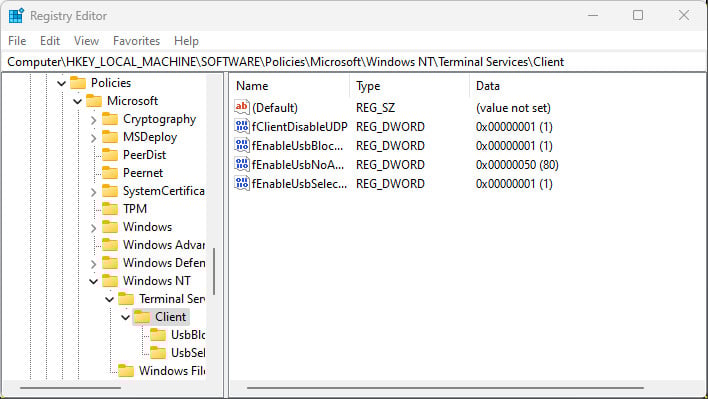Select the fClientDisableUDP value name
708x399 pixels.
click(300, 127)
